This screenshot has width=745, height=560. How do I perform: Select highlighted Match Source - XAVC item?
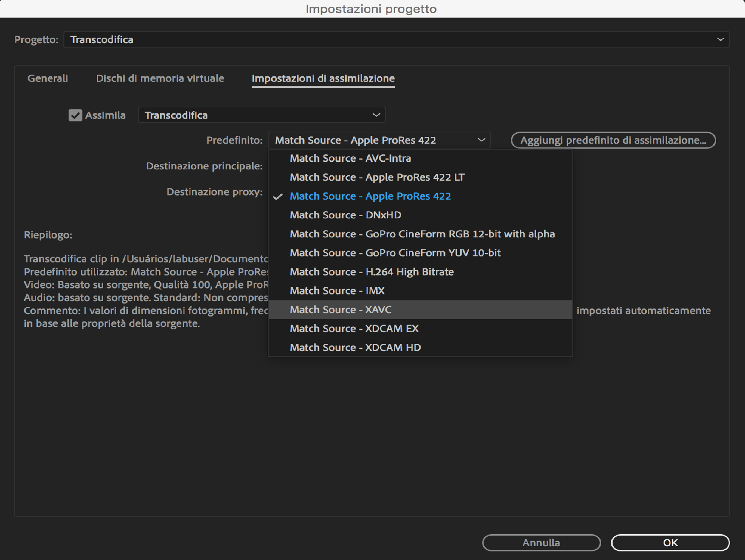[341, 310]
